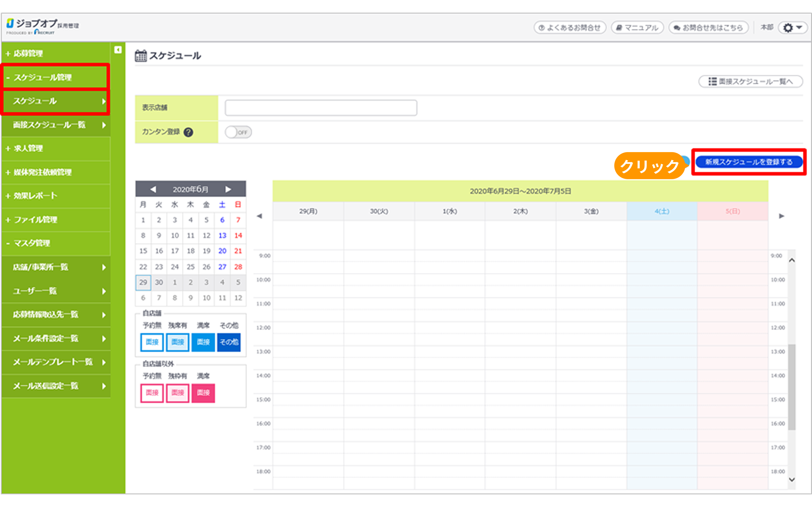Viewport: 812px width, 507px height.
Task: Show next week in schedule grid
Action: [781, 216]
